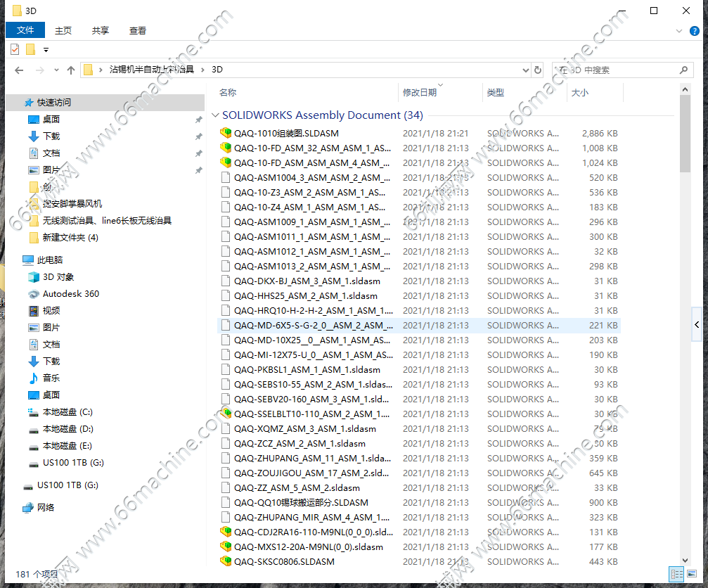This screenshot has height=588, width=708.
Task: Click the Forward navigation arrow
Action: click(x=40, y=70)
